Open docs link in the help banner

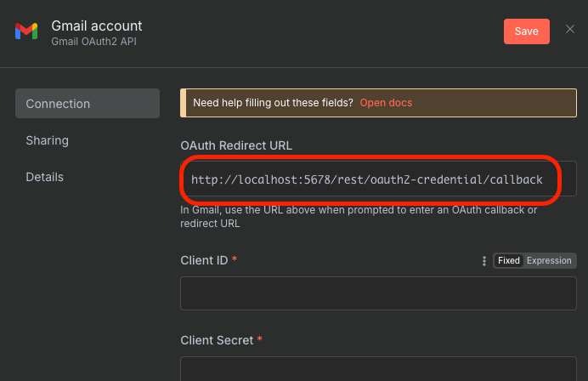386,103
